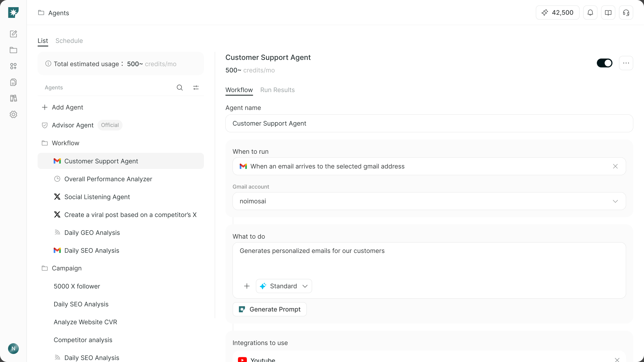Click the usage info icon
Viewport: 644px width, 362px height.
point(48,63)
